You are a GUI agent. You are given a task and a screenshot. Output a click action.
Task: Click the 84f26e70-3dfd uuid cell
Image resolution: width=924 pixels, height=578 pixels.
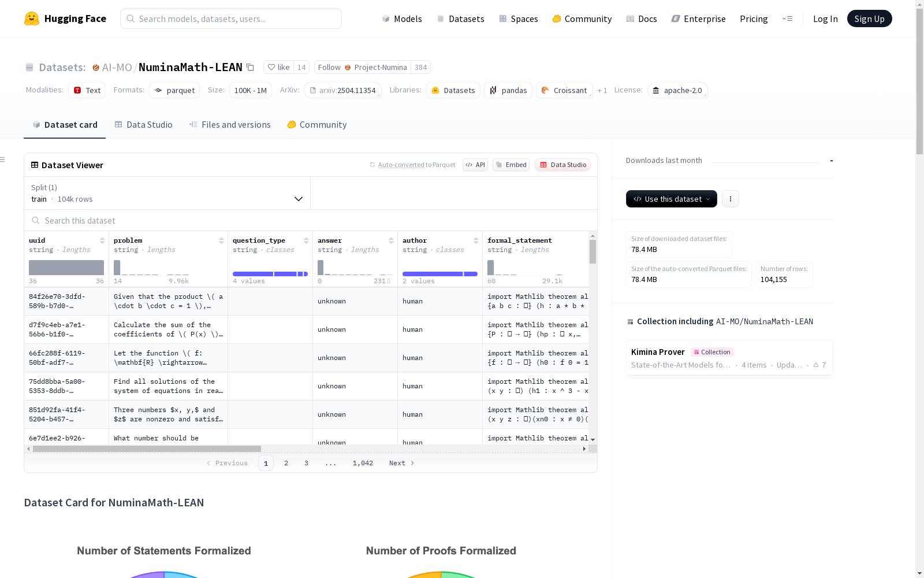point(66,301)
